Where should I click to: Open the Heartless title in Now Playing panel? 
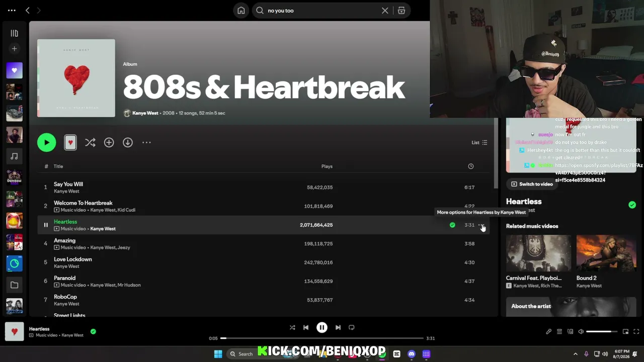pos(524,202)
